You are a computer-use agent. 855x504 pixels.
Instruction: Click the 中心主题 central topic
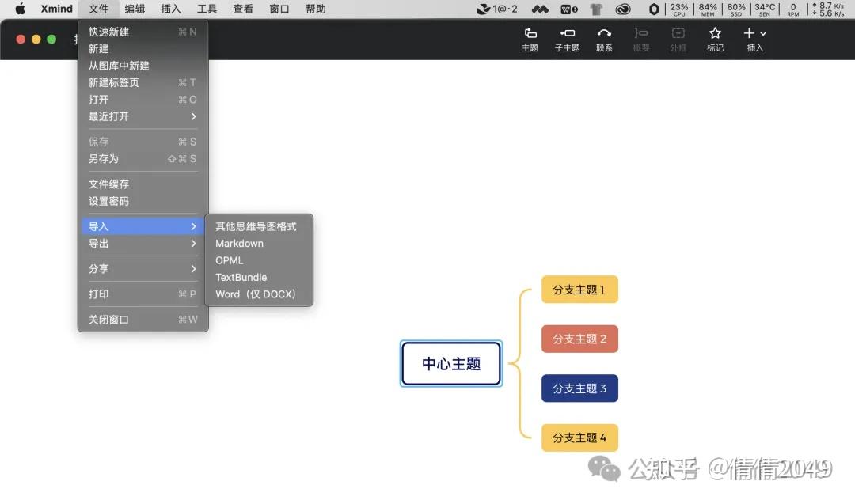[450, 363]
